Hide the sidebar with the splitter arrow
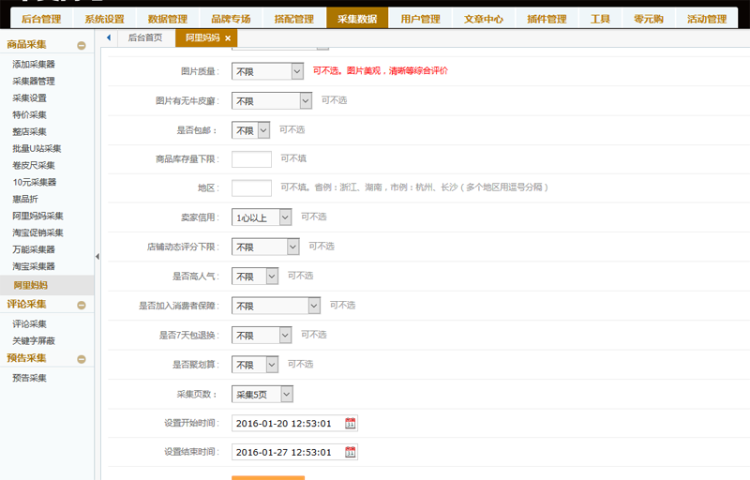 click(x=97, y=256)
